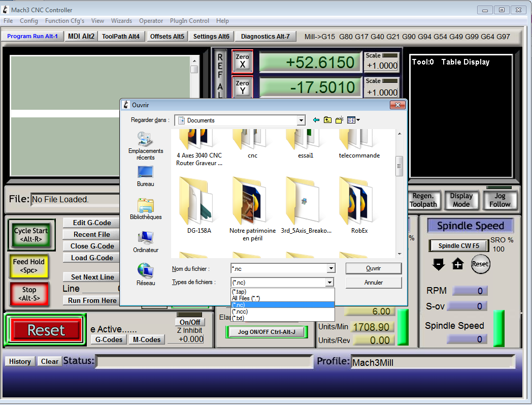Select Ordinateur in the places sidebar
Image resolution: width=532 pixels, height=405 pixels.
point(146,242)
